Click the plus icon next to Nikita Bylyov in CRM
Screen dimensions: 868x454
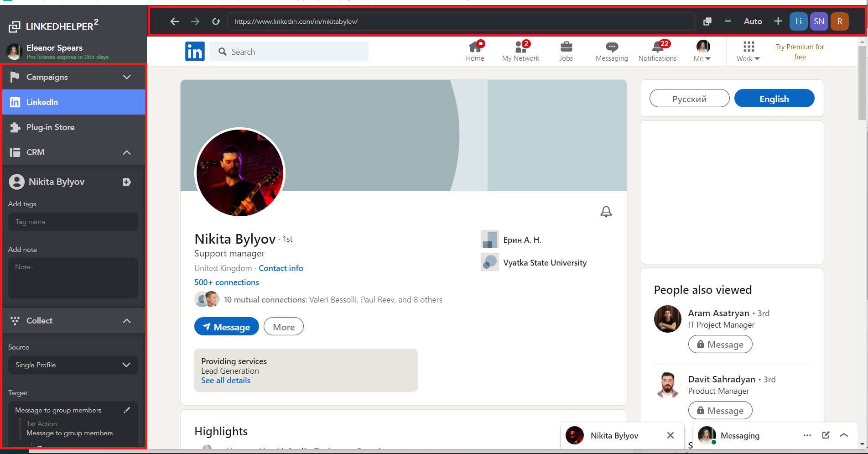coord(127,182)
